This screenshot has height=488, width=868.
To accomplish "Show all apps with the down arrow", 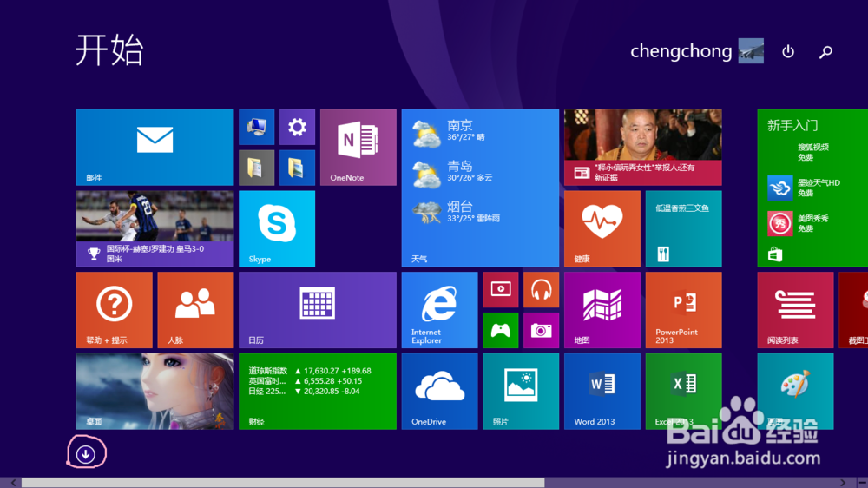I will pyautogui.click(x=85, y=454).
